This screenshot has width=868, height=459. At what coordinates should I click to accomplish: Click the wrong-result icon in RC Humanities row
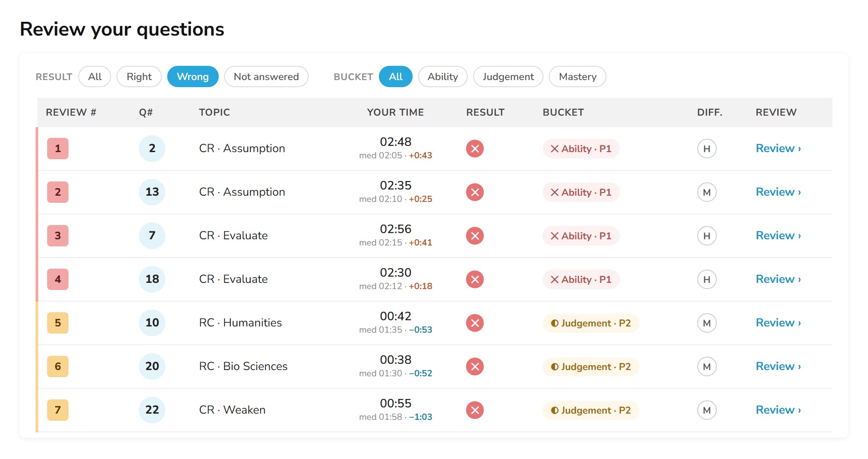pyautogui.click(x=475, y=323)
